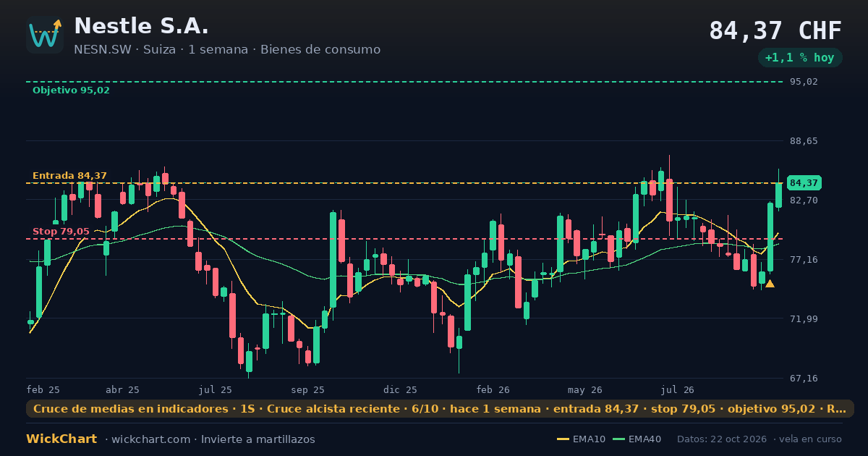
Task: Click the yellow signal triangle under the latest candles
Action: click(770, 284)
